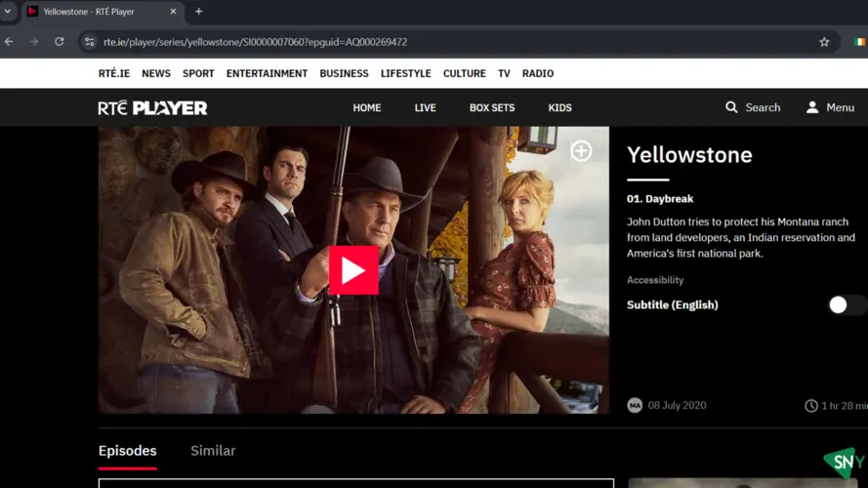868x488 pixels.
Task: Click the Search text label
Action: coord(763,108)
